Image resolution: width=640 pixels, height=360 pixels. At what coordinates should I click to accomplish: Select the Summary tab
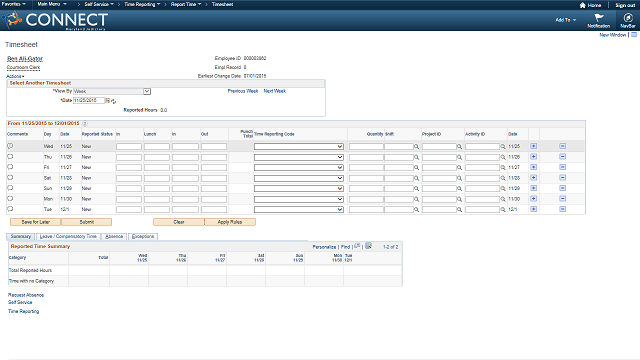pyautogui.click(x=21, y=236)
